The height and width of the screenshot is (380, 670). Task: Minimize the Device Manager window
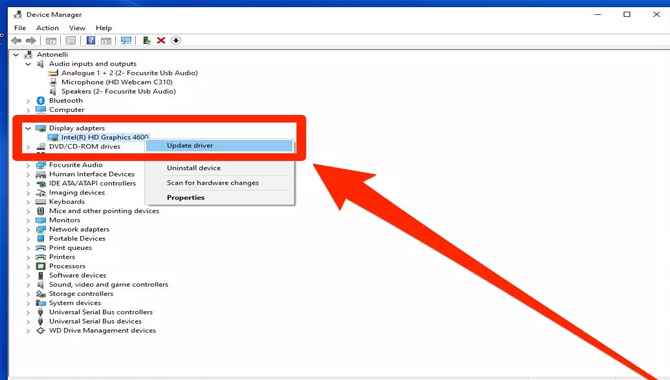pos(598,15)
